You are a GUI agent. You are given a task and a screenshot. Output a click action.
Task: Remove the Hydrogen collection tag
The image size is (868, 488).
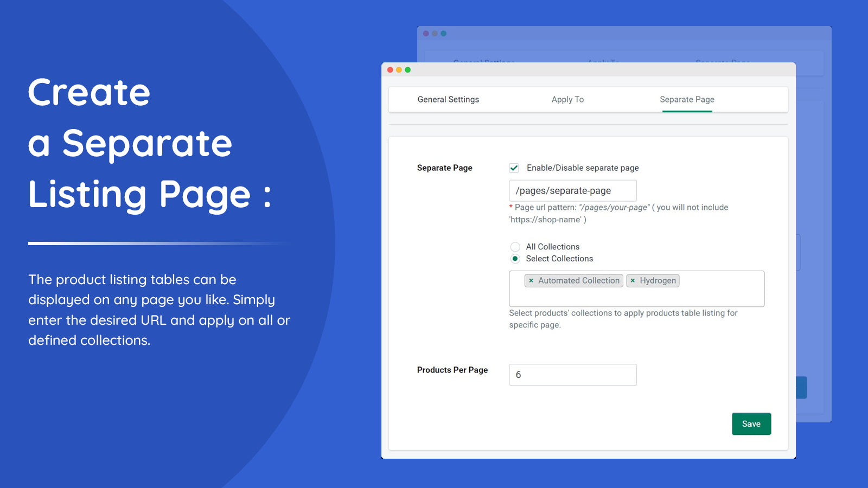coord(633,280)
